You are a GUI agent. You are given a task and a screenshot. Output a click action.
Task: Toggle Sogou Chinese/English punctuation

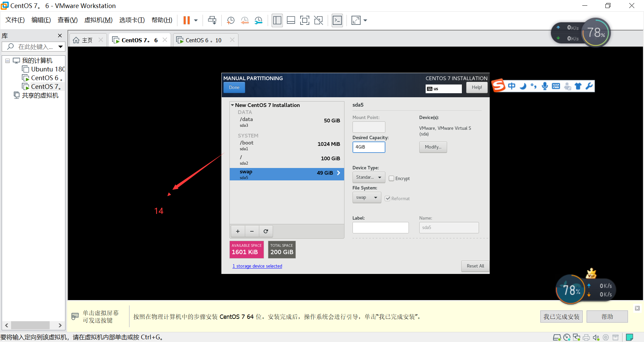(x=534, y=86)
